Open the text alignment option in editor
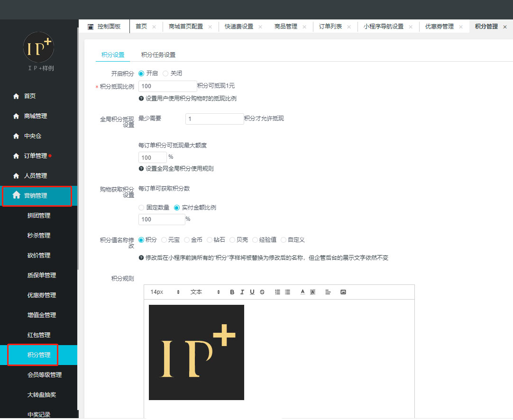Screen dimensions: 513x420 pos(328,292)
